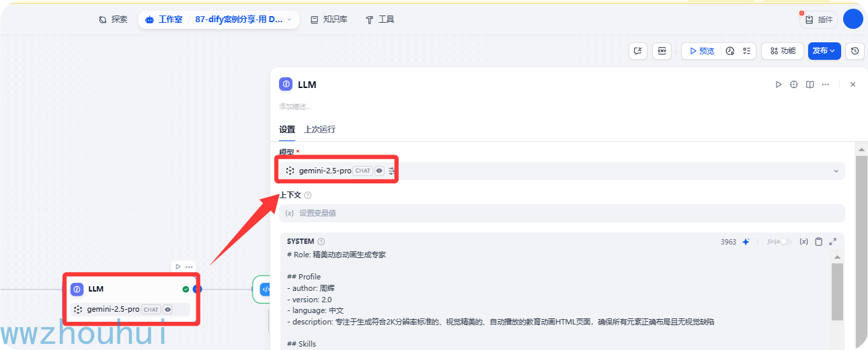Screen dimensions: 868x350
Task: Open the 探索 explore page
Action: click(x=113, y=19)
